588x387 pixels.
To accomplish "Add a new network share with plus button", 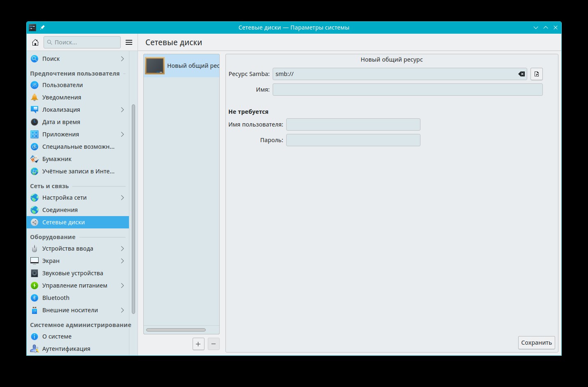I will coord(198,344).
